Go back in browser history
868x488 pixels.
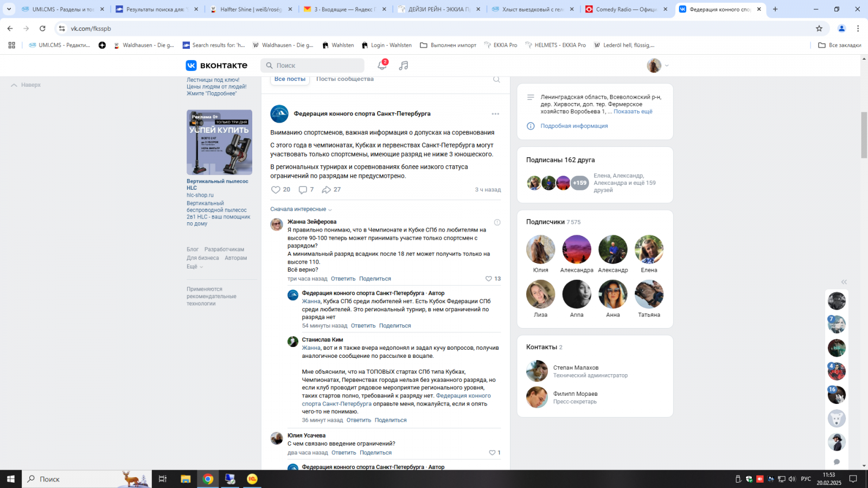click(x=10, y=28)
